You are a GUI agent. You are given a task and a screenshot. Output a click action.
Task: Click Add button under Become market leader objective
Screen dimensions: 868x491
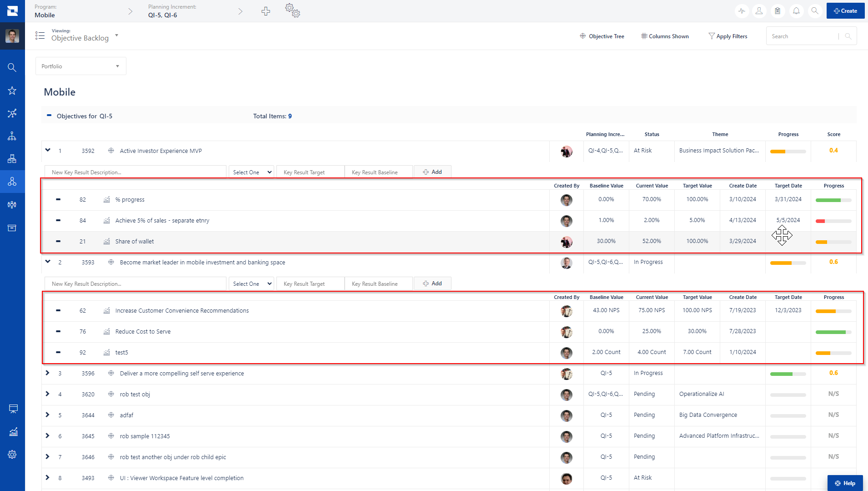click(432, 283)
